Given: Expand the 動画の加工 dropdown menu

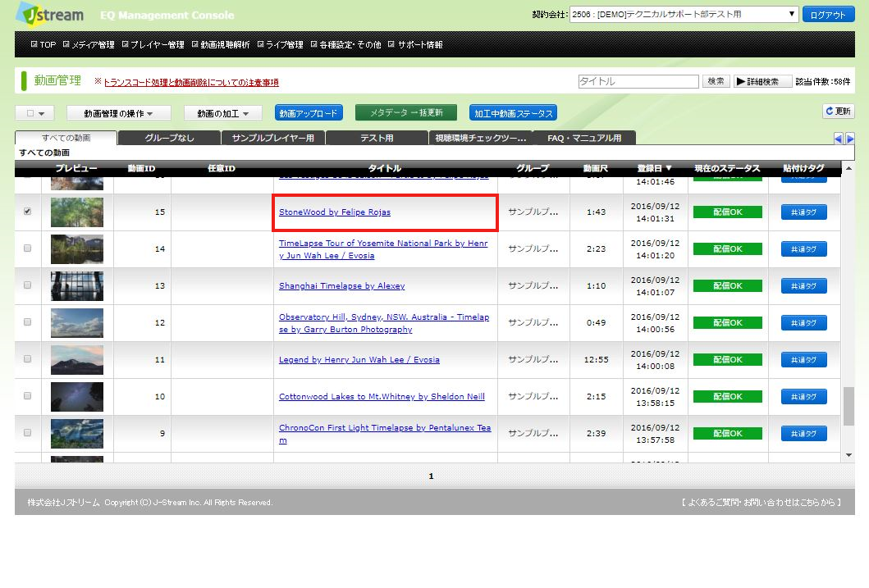Looking at the screenshot, I should click(222, 113).
